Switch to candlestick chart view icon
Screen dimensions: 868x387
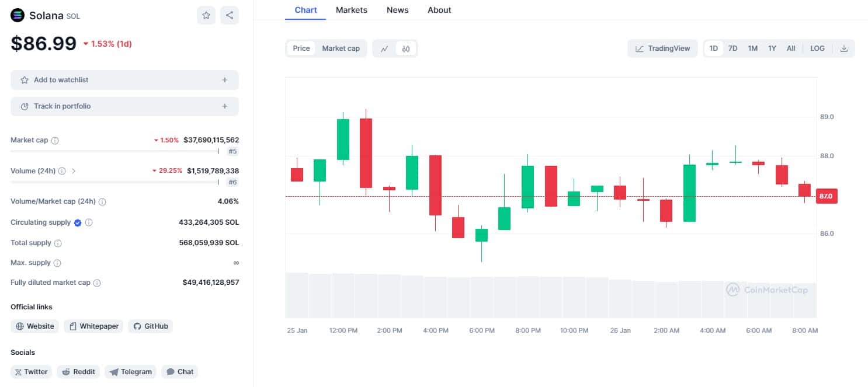406,48
